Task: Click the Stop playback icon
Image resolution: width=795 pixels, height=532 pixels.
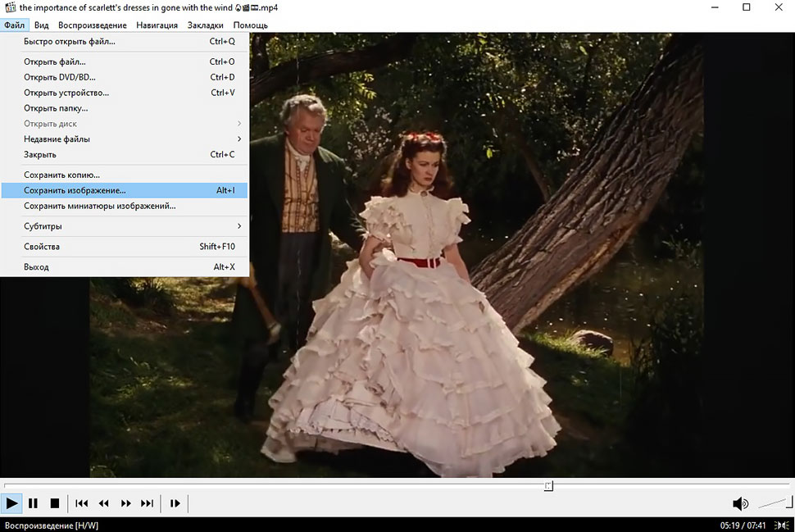Action: (55, 503)
